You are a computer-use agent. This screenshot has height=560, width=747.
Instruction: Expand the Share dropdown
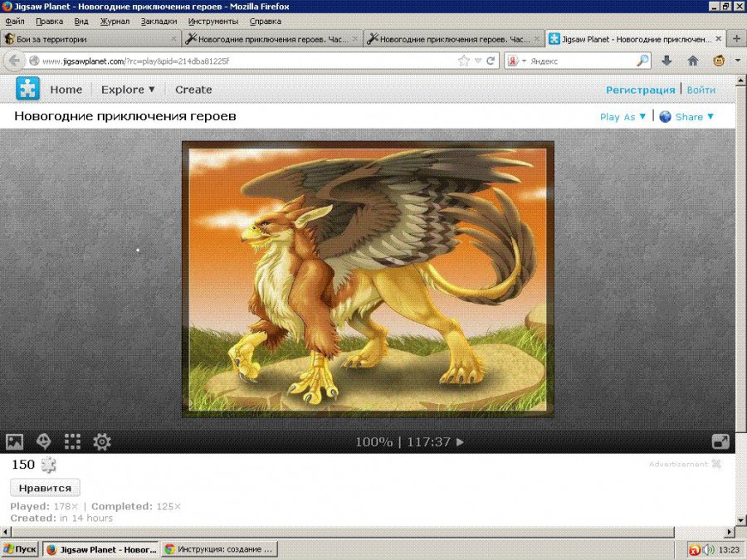tap(687, 117)
